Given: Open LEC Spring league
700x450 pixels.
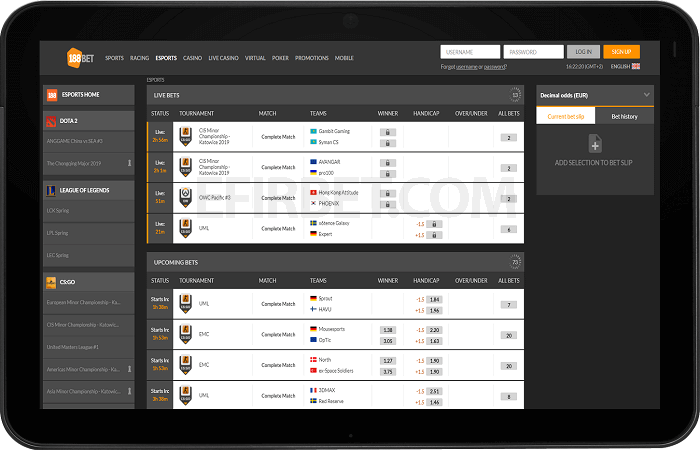Looking at the screenshot, I should (89, 255).
